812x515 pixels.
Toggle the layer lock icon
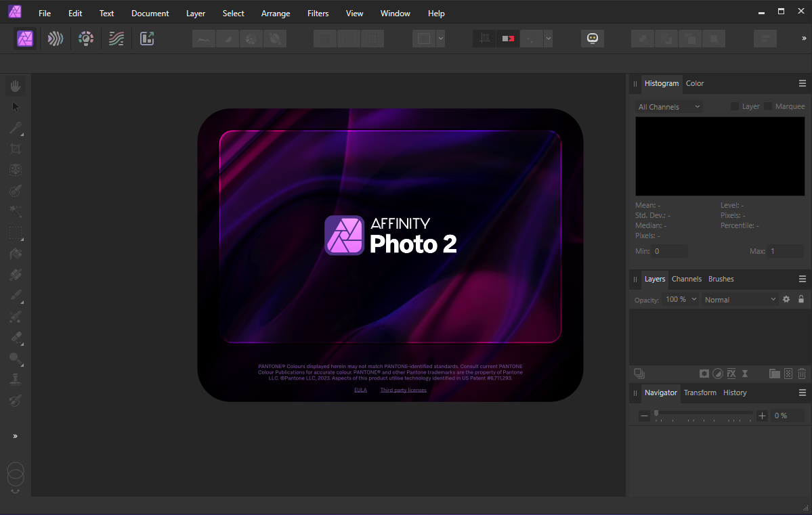pos(801,299)
